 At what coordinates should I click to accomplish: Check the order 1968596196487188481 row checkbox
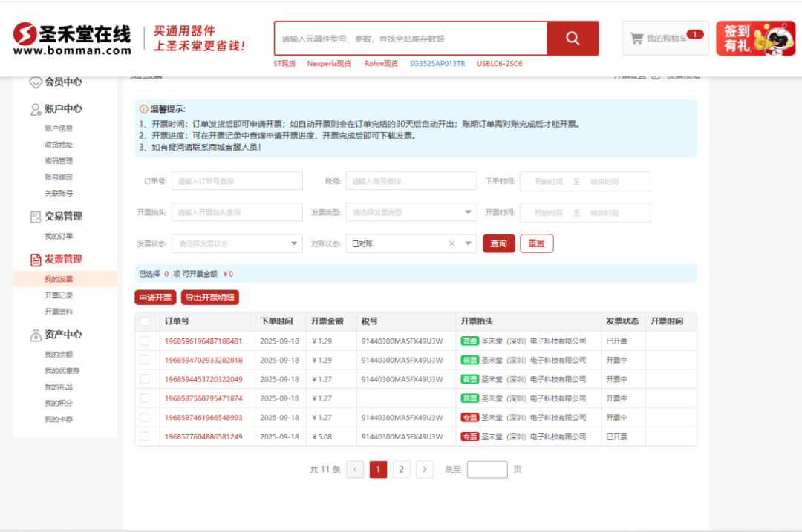[145, 341]
